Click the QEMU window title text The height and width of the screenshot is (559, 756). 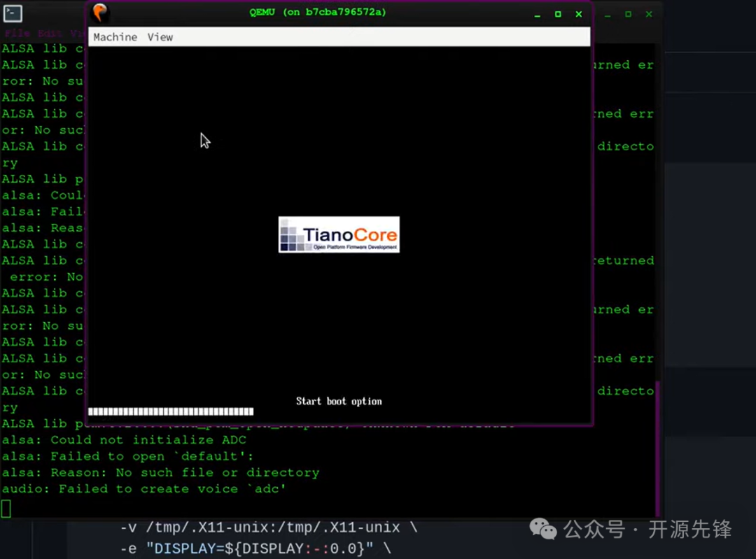click(x=318, y=12)
